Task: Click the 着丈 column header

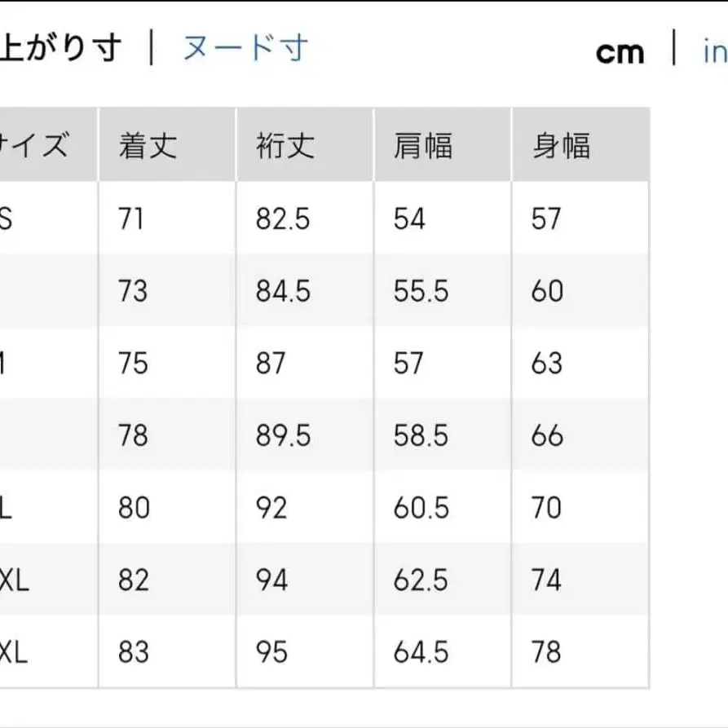Action: coord(143,145)
